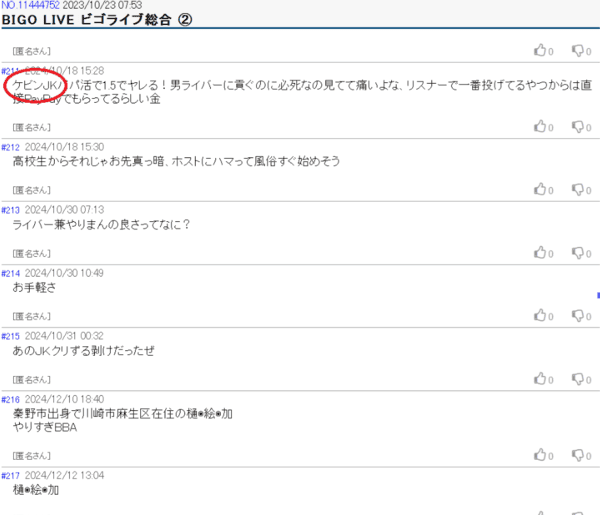
Task: Click the comment text お手軽さ
Action: tap(34, 287)
